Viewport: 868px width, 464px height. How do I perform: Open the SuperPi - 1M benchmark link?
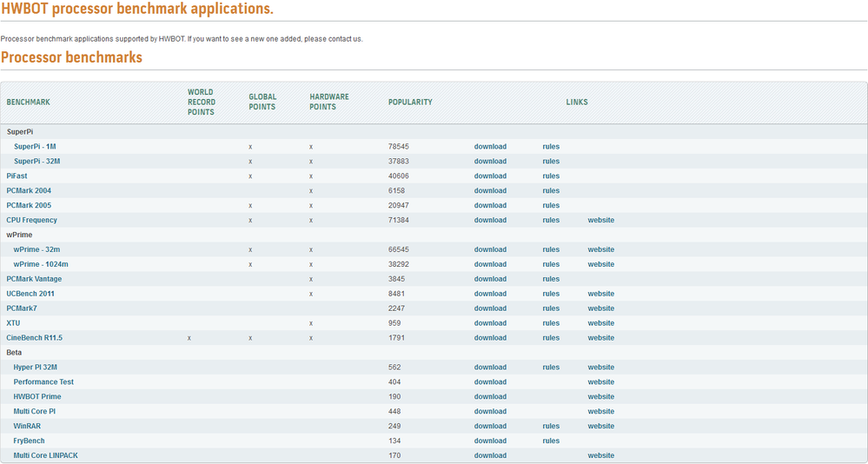coord(35,147)
